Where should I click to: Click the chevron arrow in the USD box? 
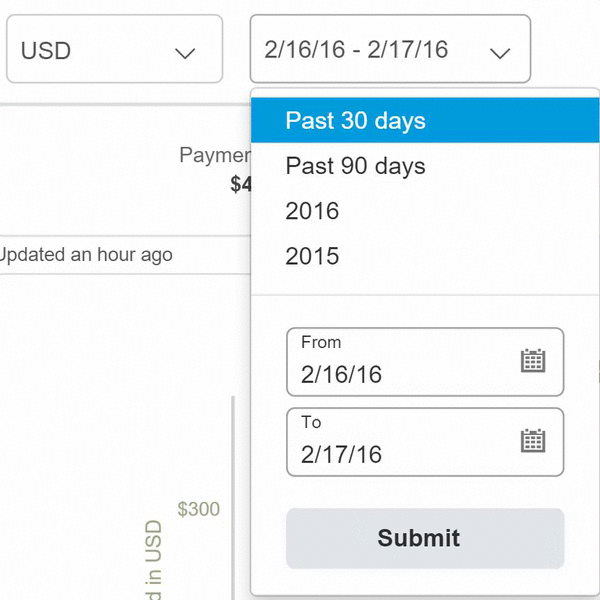(x=185, y=53)
